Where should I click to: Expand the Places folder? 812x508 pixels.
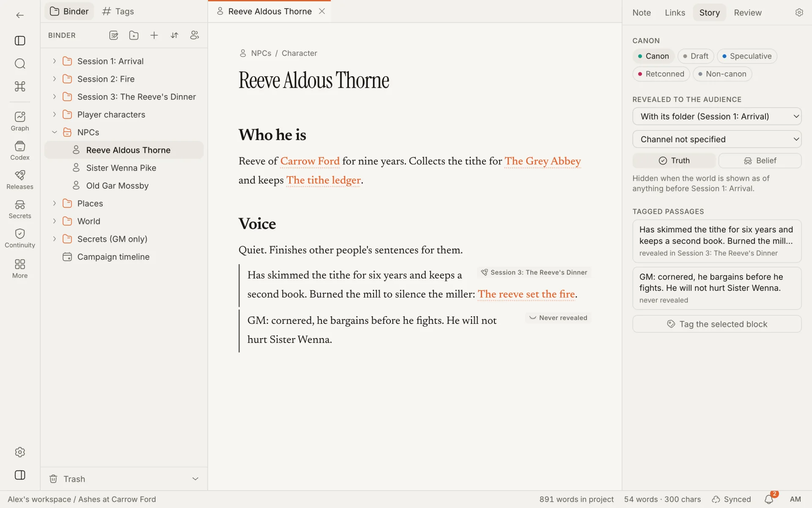(x=54, y=203)
